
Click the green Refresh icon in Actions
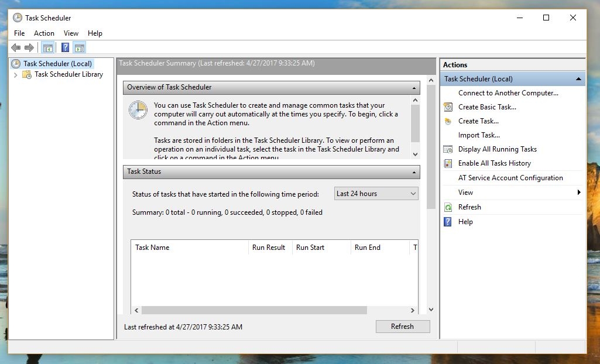(x=448, y=207)
